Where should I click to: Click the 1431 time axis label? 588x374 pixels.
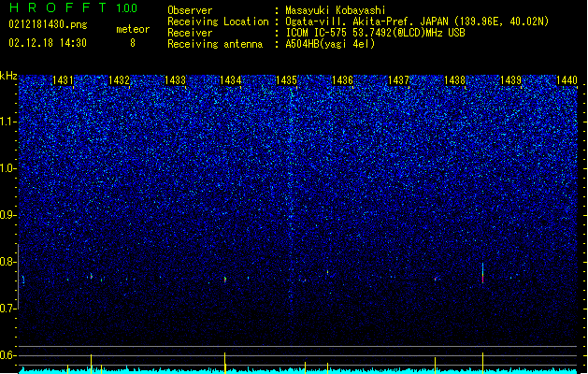[63, 80]
